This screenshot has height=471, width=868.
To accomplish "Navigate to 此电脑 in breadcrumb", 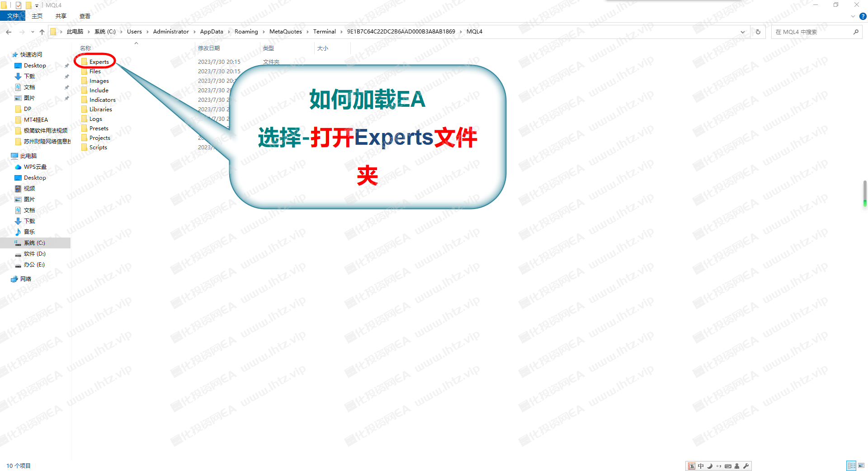I will [75, 32].
